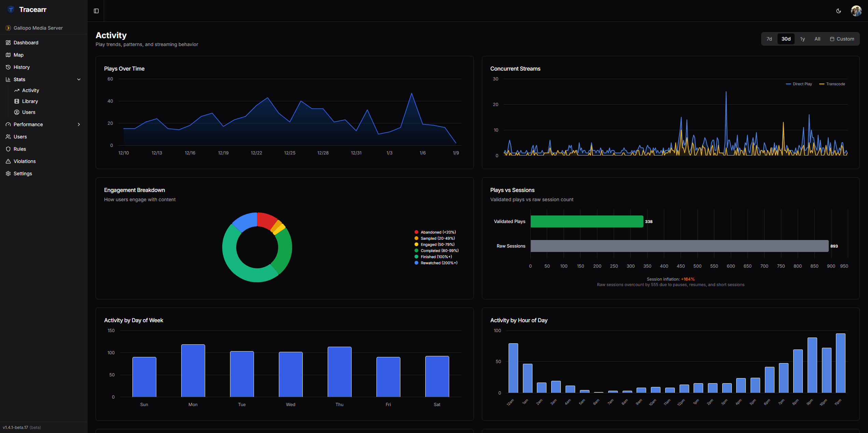Open Settings from the sidebar
The height and width of the screenshot is (433, 868).
23,173
